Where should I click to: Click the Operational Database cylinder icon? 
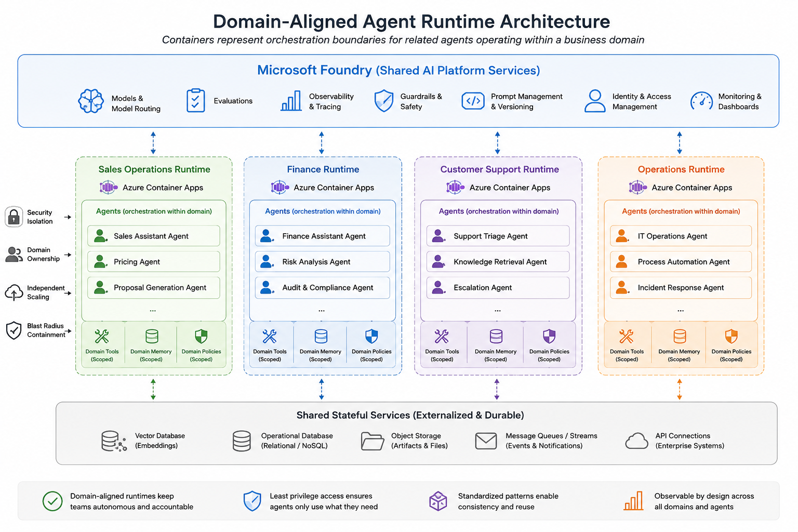click(242, 441)
